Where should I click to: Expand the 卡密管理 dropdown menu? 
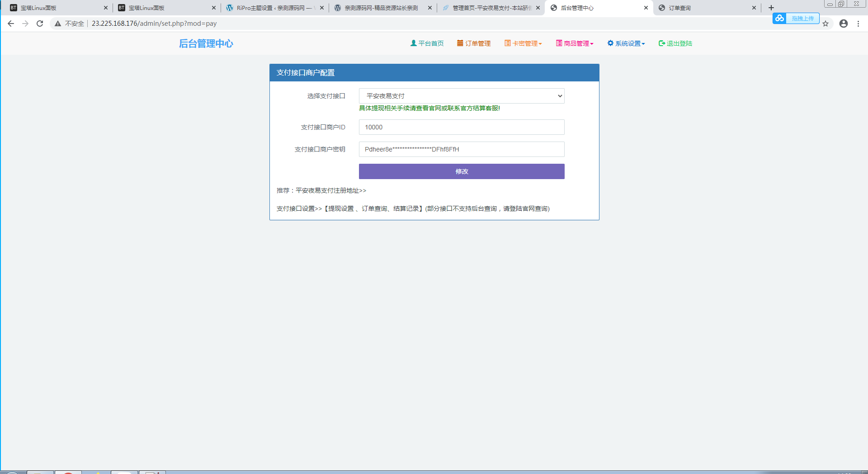click(523, 43)
